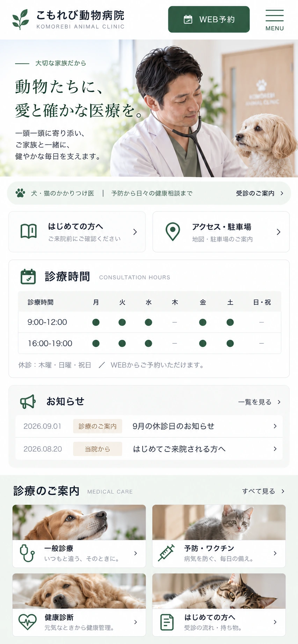
Task: Click the WEB予約 reservation button
Action: [x=209, y=20]
